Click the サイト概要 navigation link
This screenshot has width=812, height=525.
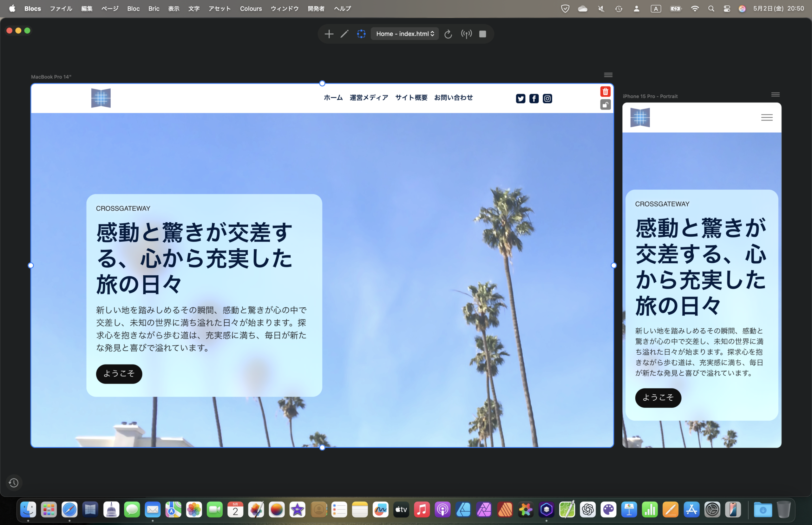411,97
